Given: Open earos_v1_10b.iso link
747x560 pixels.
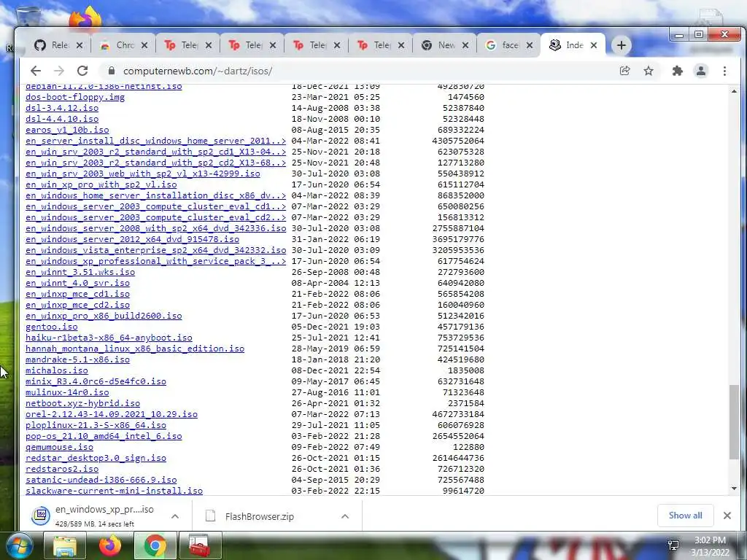Looking at the screenshot, I should point(67,130).
